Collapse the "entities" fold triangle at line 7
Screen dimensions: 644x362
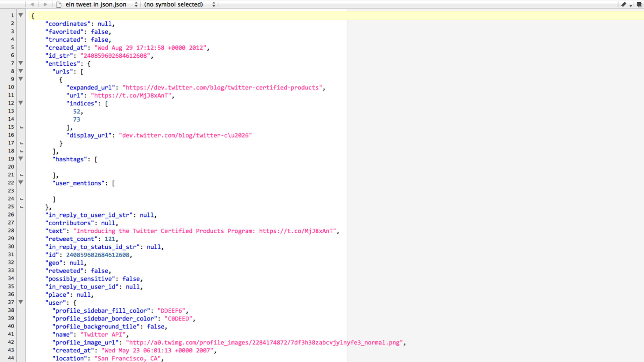[21, 63]
